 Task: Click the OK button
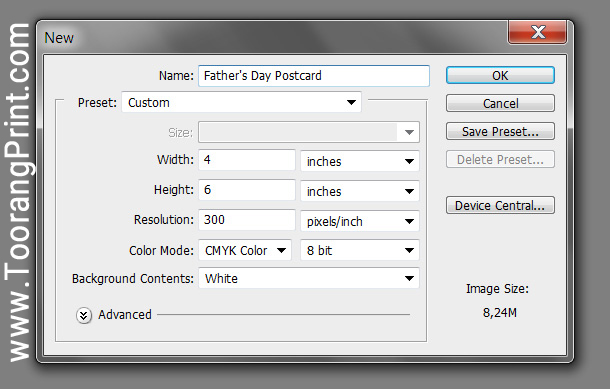[x=500, y=75]
